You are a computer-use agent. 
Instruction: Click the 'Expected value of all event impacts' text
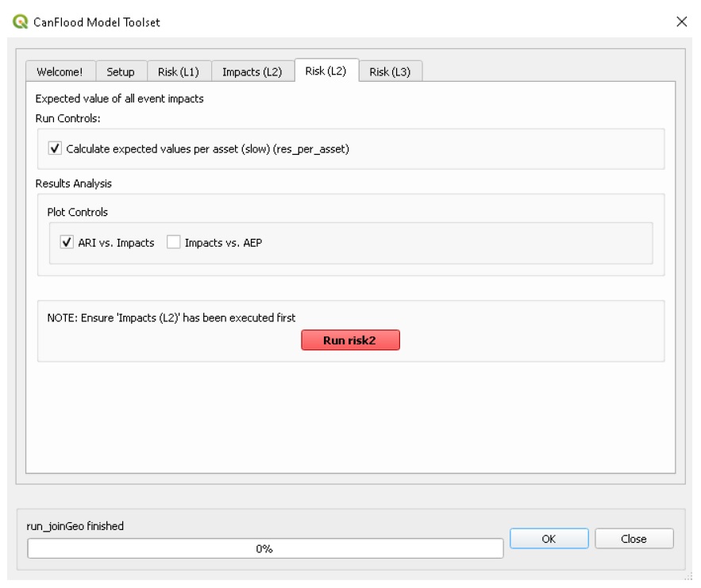click(119, 98)
